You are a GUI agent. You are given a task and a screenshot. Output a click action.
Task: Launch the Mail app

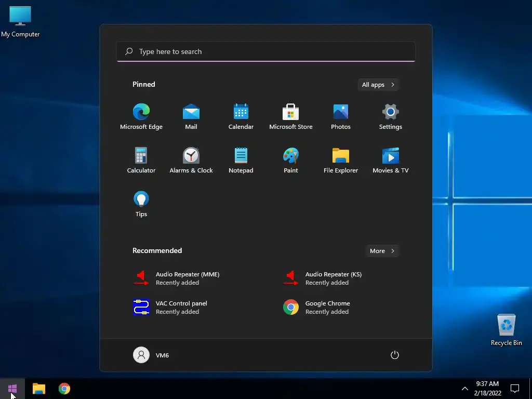(x=191, y=116)
